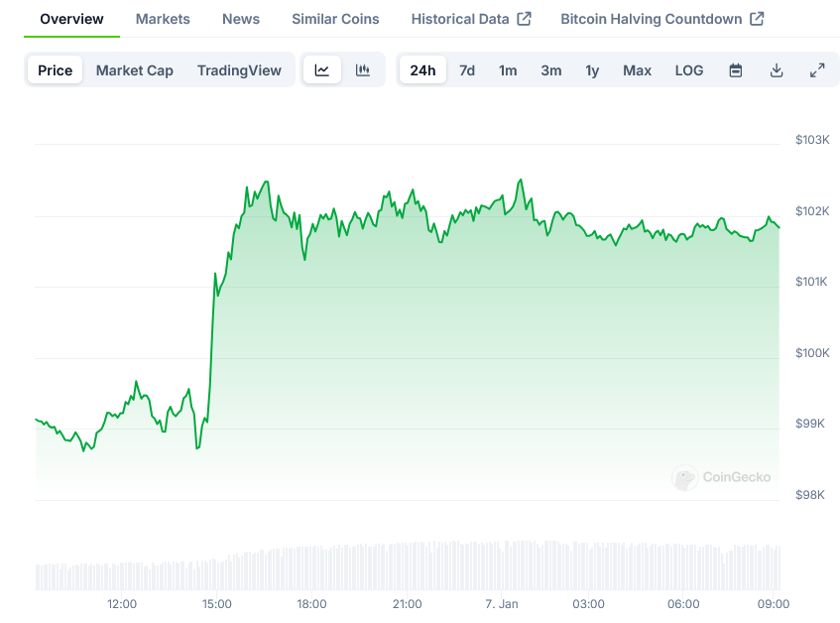This screenshot has width=840, height=623.
Task: Expand chart to fullscreen
Action: [817, 70]
